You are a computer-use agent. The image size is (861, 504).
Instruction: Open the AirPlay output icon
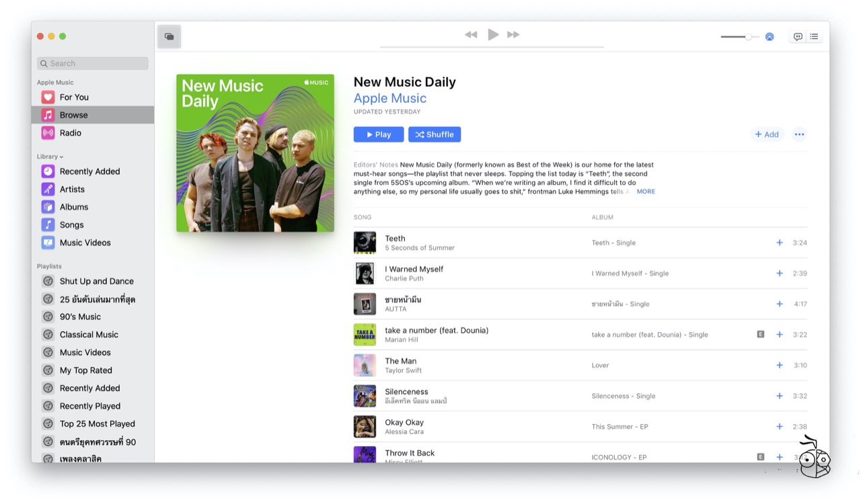(770, 37)
